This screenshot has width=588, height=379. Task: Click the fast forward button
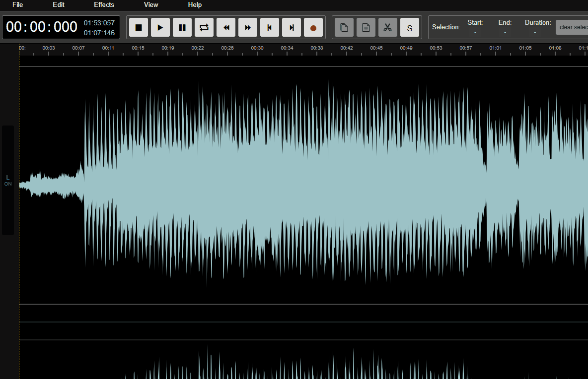click(248, 27)
